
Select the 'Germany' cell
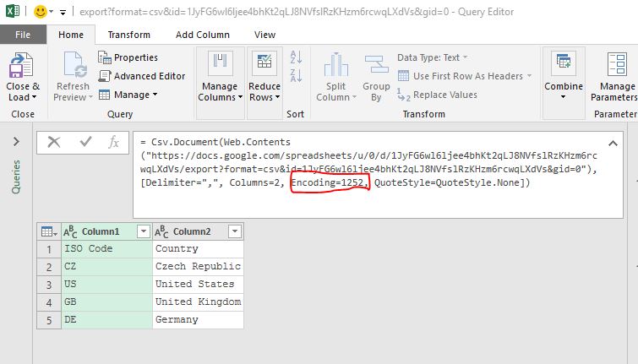click(198, 320)
